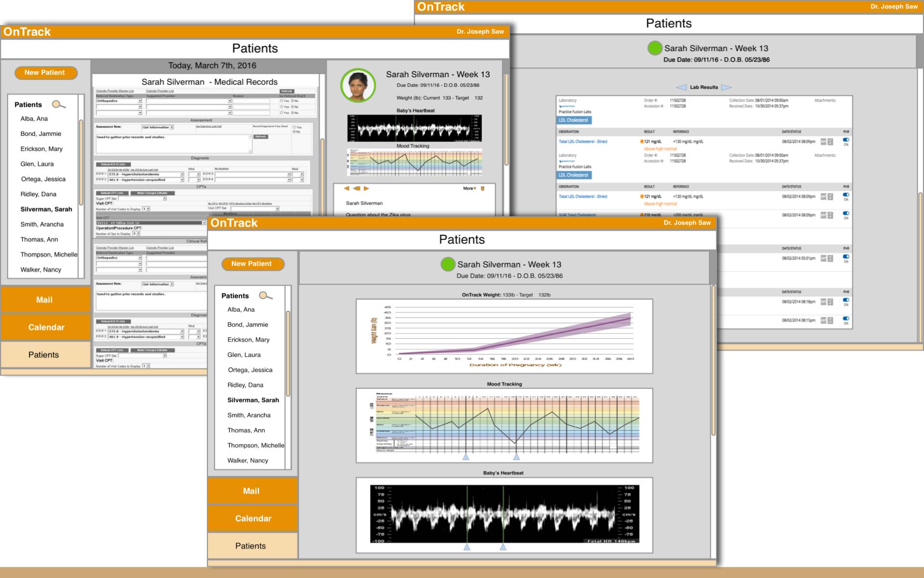This screenshot has height=578, width=924.
Task: Go to previous message with single left arrow
Action: point(346,188)
